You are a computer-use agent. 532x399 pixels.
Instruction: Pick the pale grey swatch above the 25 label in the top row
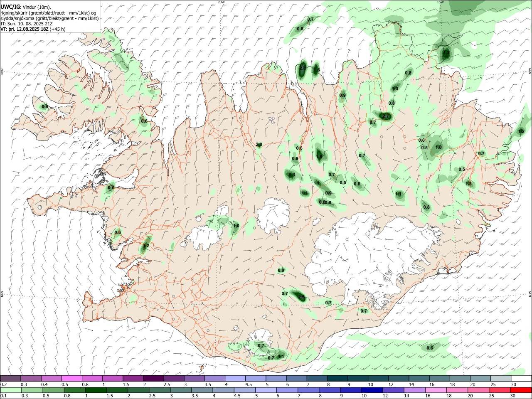501,379
